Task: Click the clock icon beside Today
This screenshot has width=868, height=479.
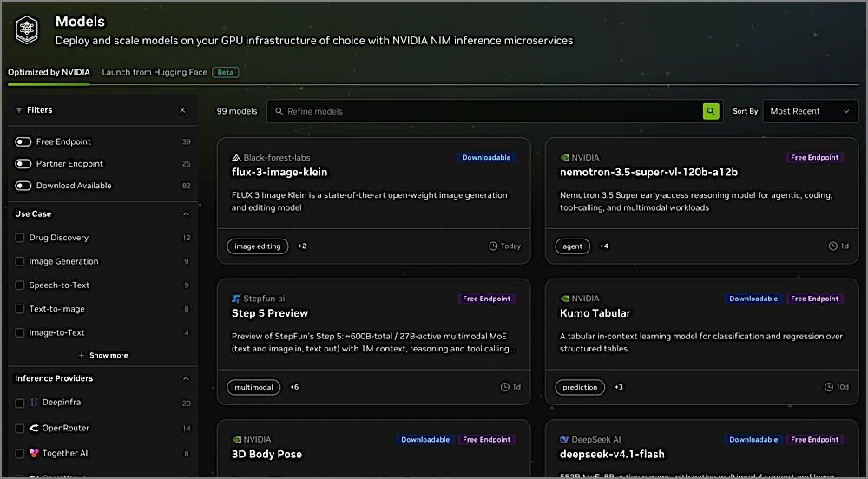Action: [x=493, y=246]
